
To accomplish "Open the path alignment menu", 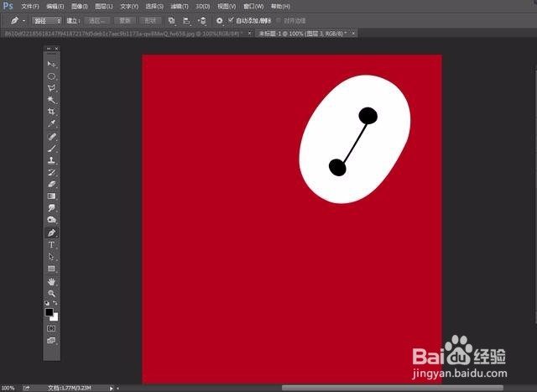I will [186, 21].
